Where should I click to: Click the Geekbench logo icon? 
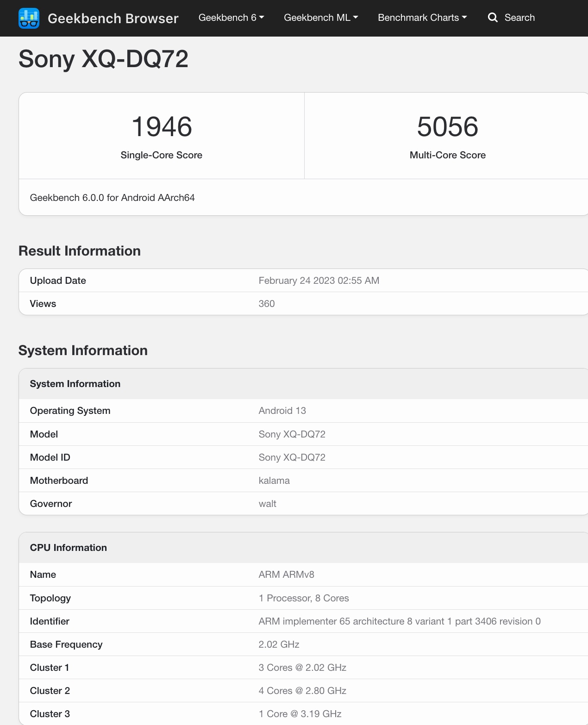click(x=29, y=18)
